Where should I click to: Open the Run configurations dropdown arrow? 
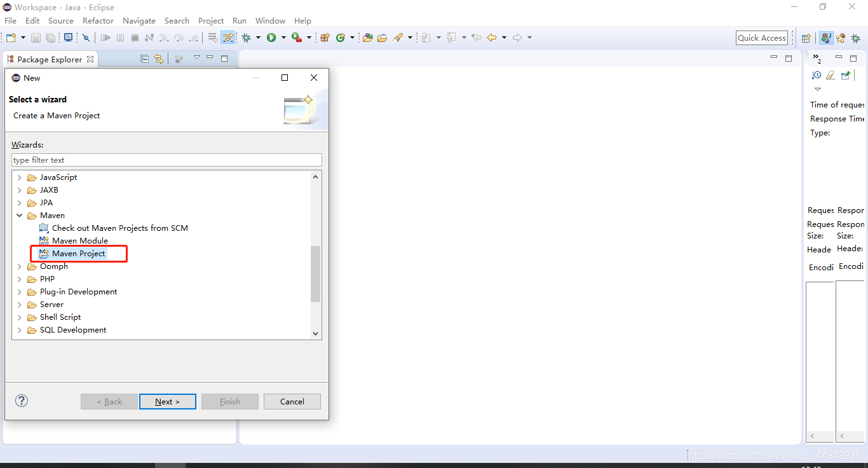coord(283,38)
